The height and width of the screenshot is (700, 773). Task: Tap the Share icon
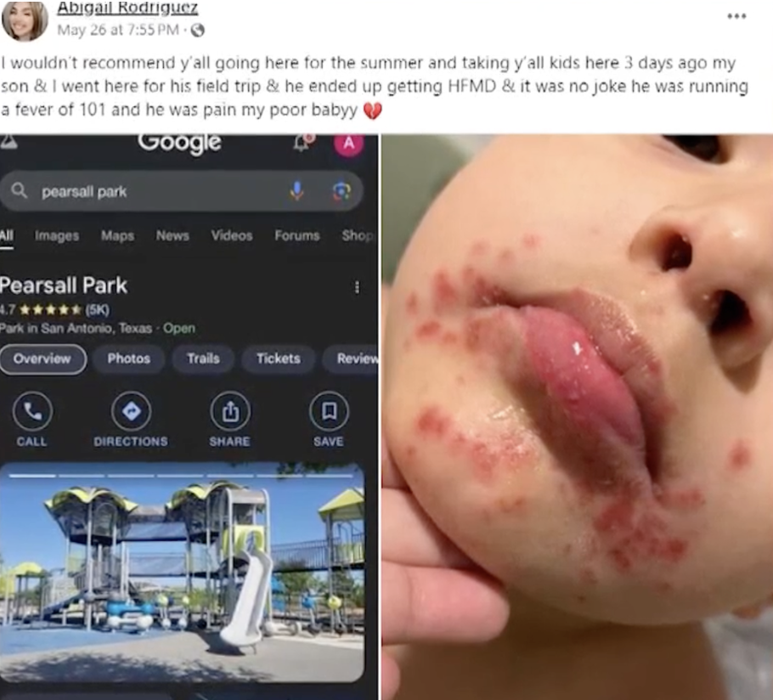[230, 411]
